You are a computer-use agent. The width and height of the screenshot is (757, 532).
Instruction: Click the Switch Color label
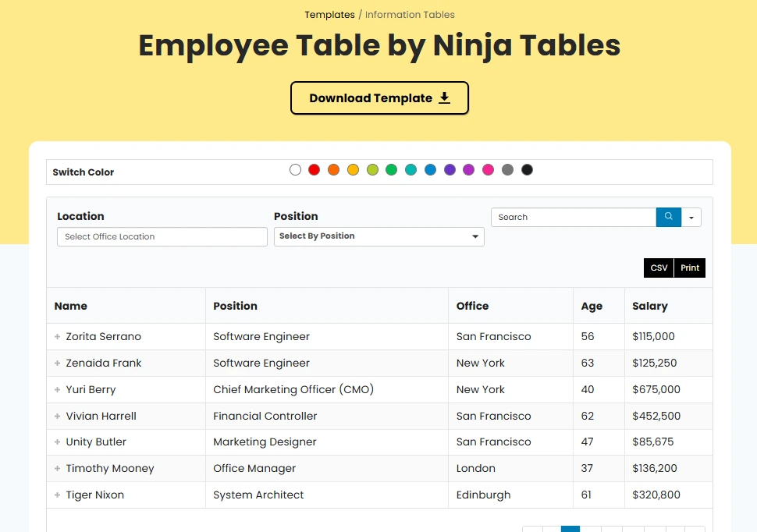(83, 172)
